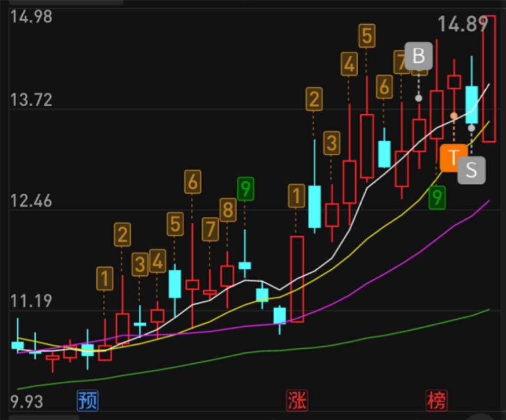Click the gray dot above the S marker
The image size is (506, 420).
471,128
